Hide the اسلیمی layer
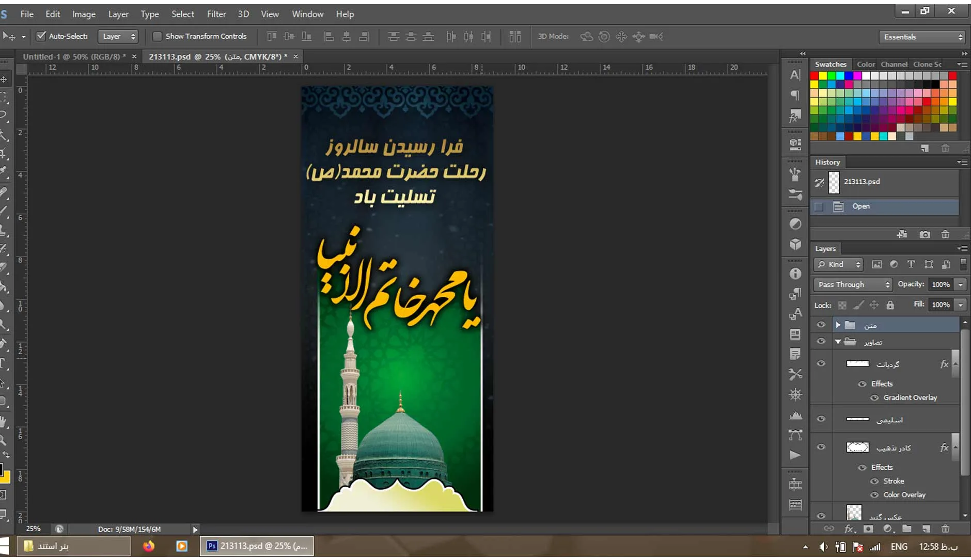The height and width of the screenshot is (560, 971). pos(821,419)
